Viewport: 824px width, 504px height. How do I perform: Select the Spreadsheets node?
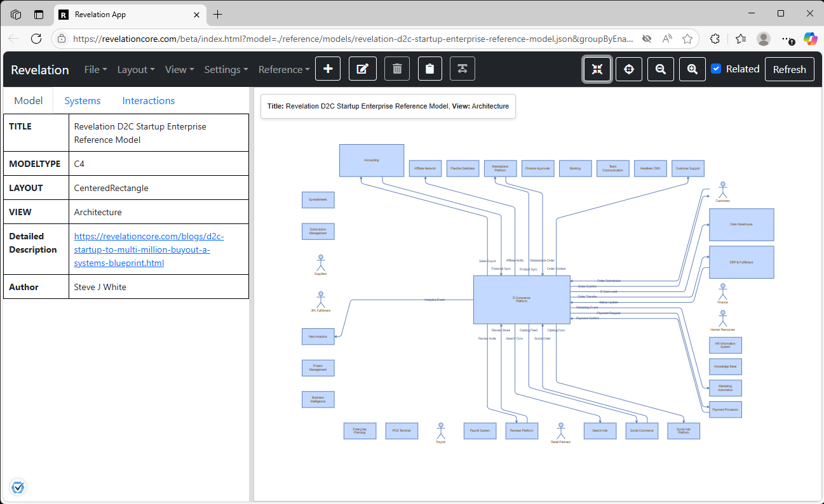pos(318,199)
